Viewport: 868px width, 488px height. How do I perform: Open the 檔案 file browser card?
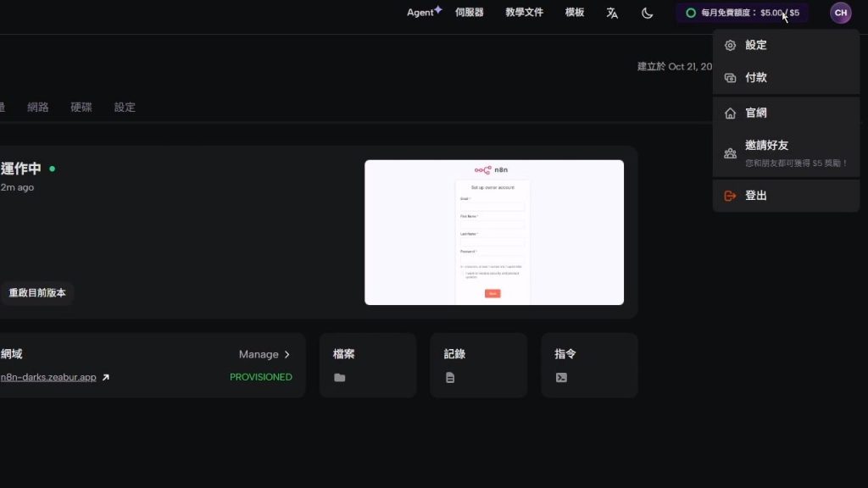[x=368, y=364]
